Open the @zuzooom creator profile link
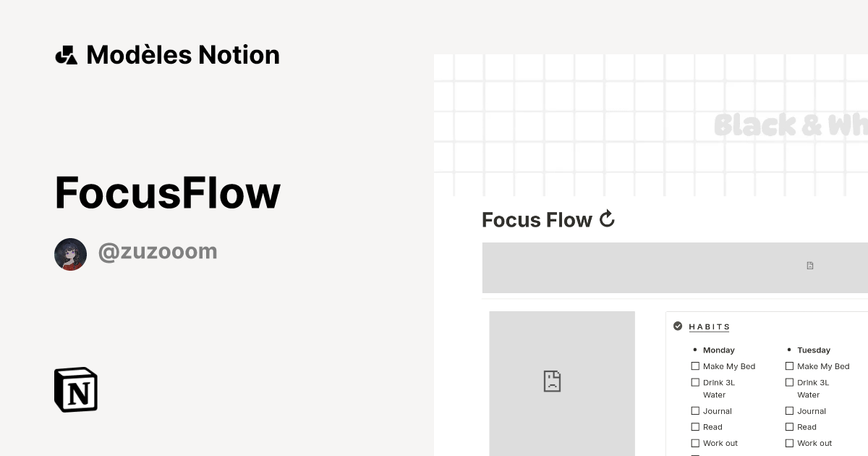The width and height of the screenshot is (868, 456). [x=158, y=250]
